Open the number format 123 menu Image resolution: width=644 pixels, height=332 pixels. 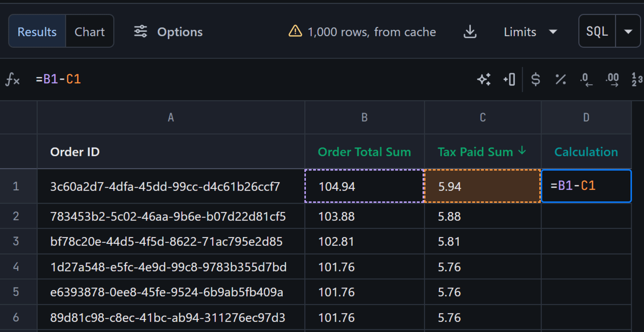(x=637, y=79)
